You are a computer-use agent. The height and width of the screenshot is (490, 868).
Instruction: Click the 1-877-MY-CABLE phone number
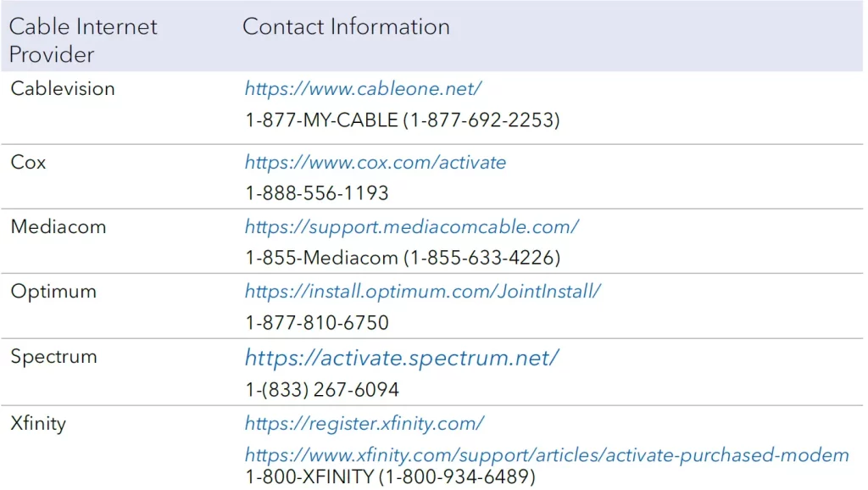(x=403, y=120)
